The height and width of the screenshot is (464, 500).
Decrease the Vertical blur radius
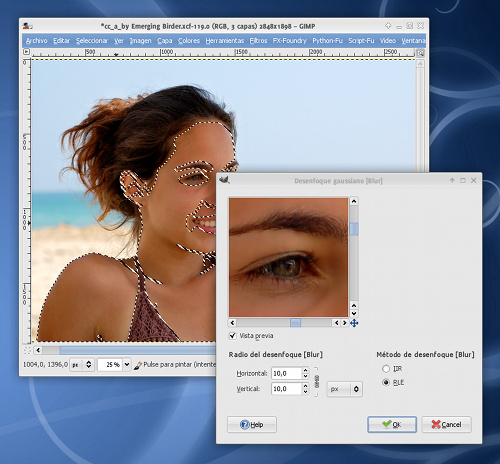click(x=305, y=392)
